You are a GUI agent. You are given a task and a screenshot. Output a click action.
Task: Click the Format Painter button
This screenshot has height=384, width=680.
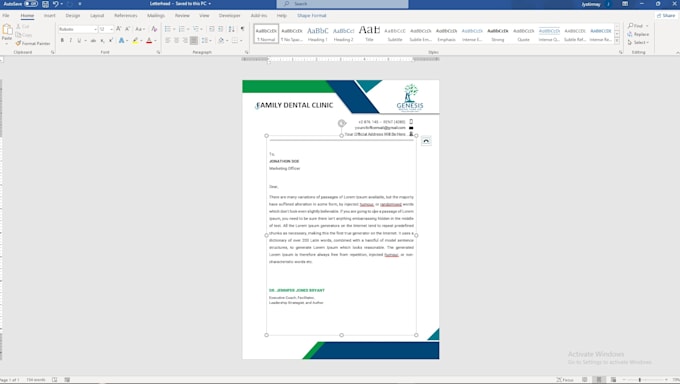pos(33,43)
